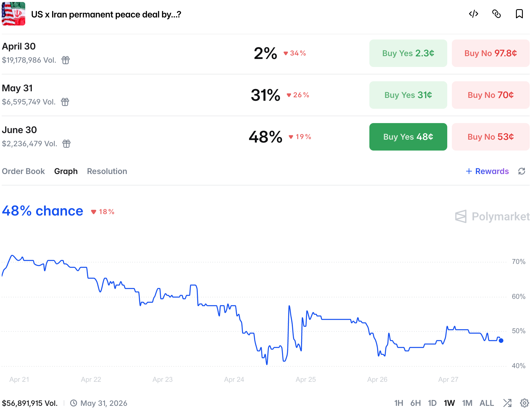Viewport: 532px width, 411px height.
Task: Click the shuffle arrows icon near the chart
Action: pyautogui.click(x=507, y=403)
